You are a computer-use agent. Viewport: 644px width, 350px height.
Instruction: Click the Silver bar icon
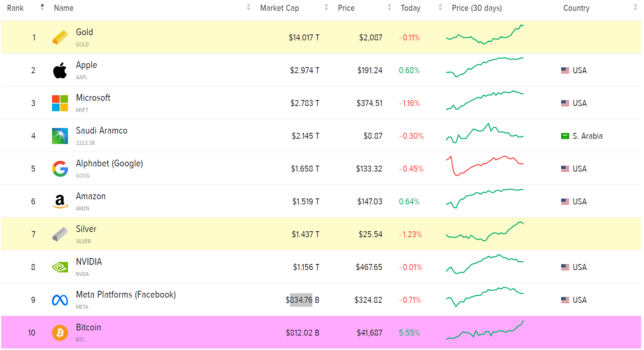click(x=60, y=234)
